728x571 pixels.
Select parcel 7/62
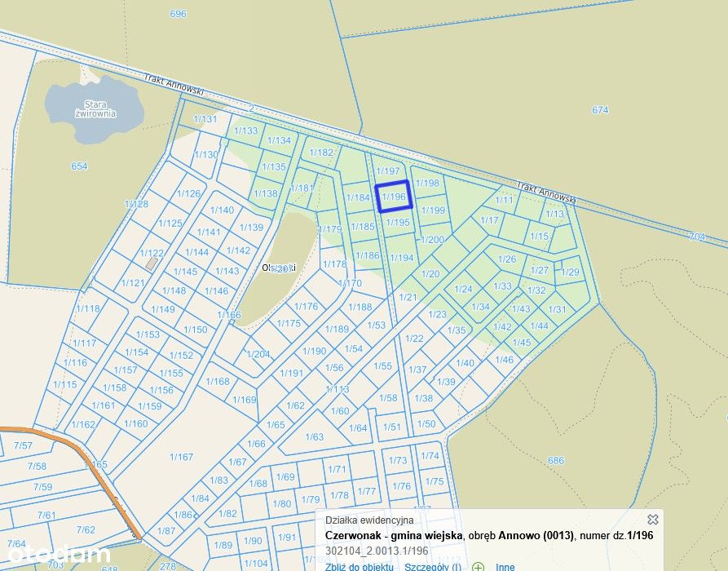[x=86, y=529]
